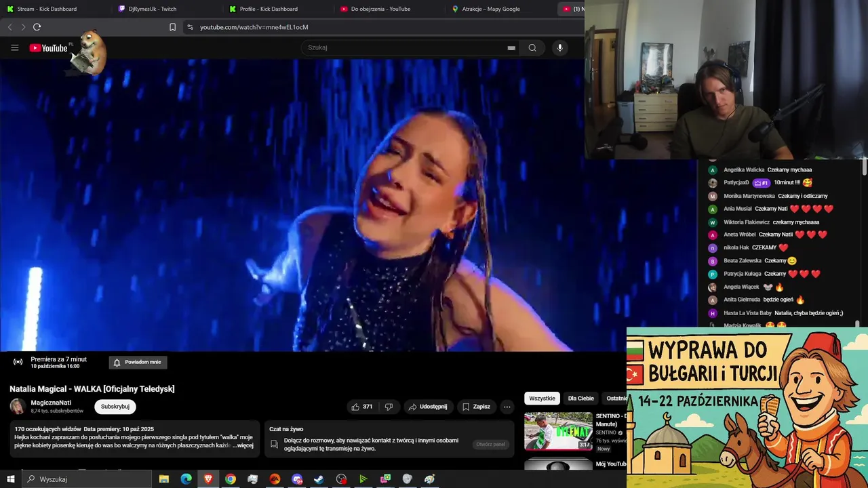Reload the page with the refresh icon
The height and width of the screenshot is (488, 868).
click(x=37, y=27)
